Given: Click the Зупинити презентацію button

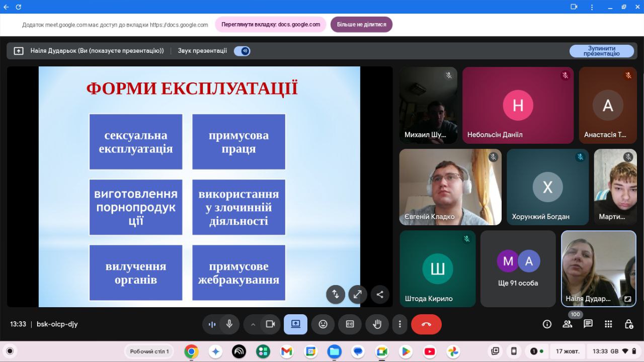Looking at the screenshot, I should pos(601,51).
